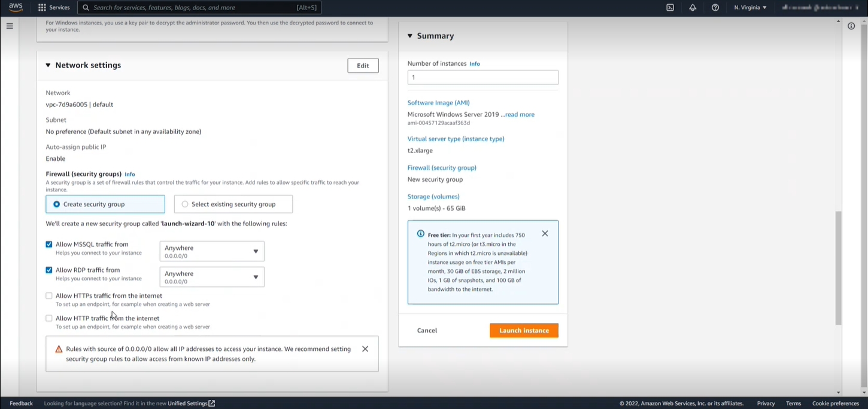Screen dimensions: 868x409
Task: Close the Free tier notice
Action: (x=545, y=234)
